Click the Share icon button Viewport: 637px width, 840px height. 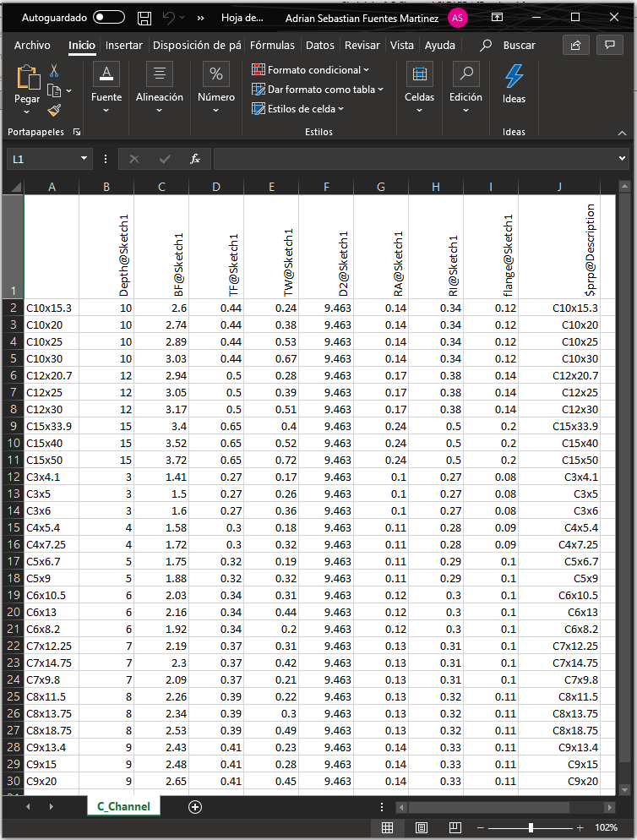click(576, 46)
